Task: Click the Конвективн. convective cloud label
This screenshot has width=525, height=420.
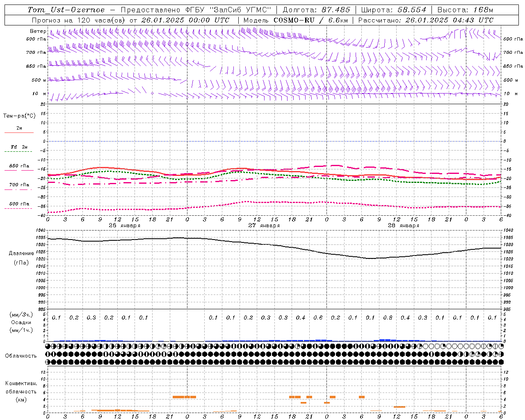Action: coord(21,383)
